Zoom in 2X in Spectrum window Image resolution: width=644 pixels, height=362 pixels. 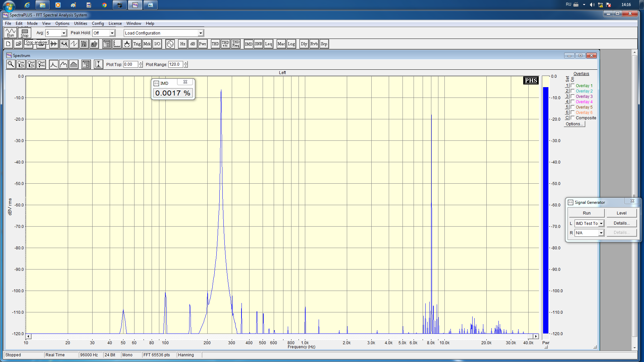point(21,64)
